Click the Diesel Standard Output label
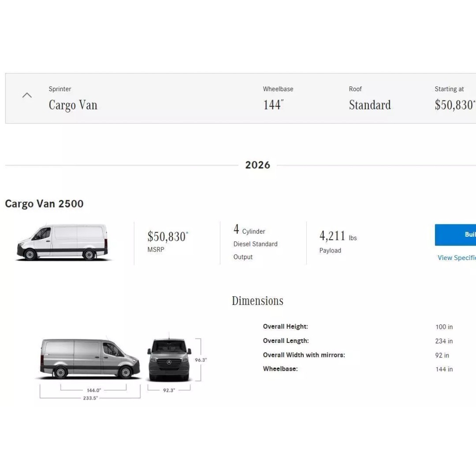The width and height of the screenshot is (476, 476). click(x=255, y=250)
